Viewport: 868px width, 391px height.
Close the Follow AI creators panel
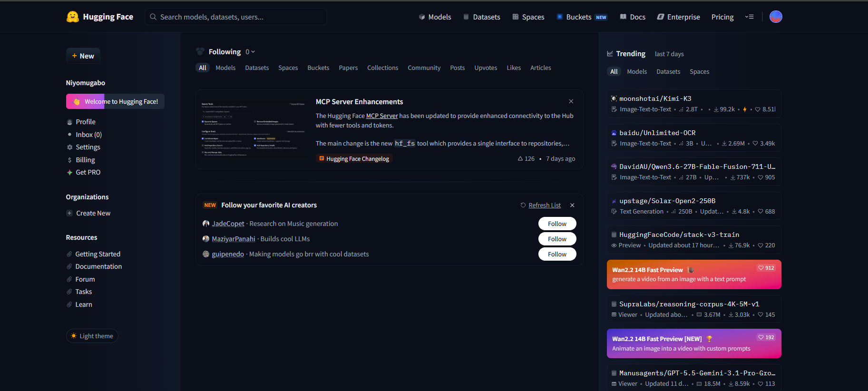tap(572, 205)
